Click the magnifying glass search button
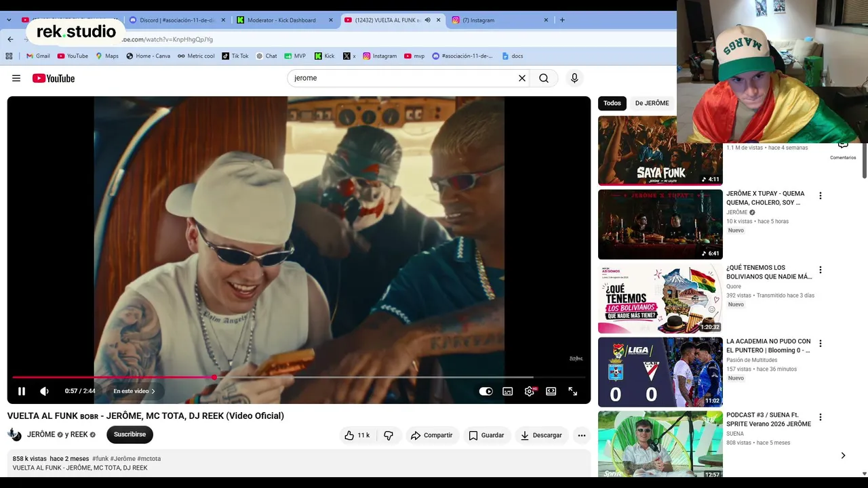Viewport: 868px width, 488px height. tap(544, 78)
